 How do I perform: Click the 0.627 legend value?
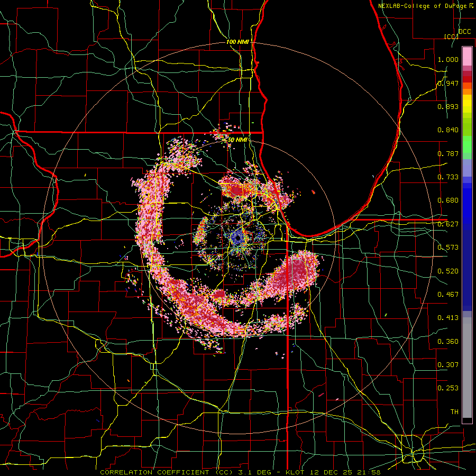point(448,224)
